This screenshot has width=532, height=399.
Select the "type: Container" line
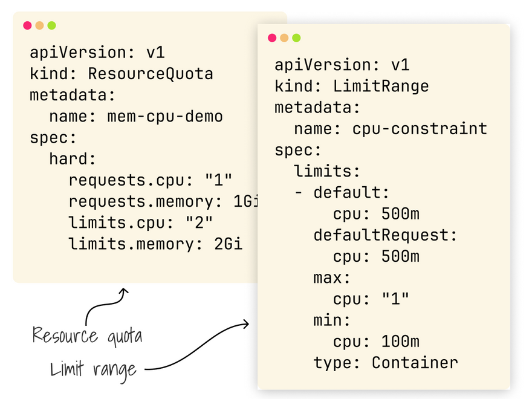pos(385,362)
